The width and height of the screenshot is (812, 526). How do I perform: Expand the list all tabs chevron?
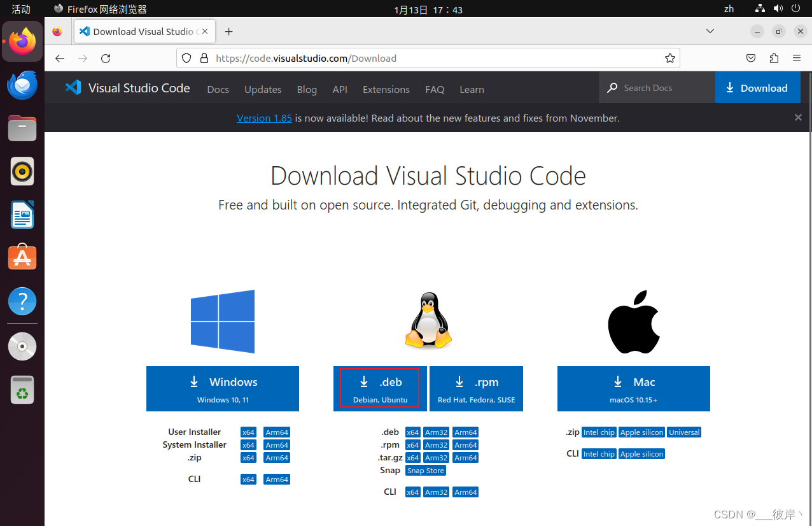[x=711, y=31]
